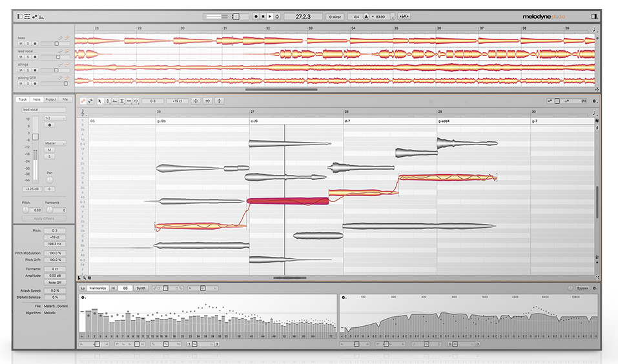The height and width of the screenshot is (364, 618).
Task: Edit the Pitch Modulation 100.0 % field
Action: (x=55, y=253)
